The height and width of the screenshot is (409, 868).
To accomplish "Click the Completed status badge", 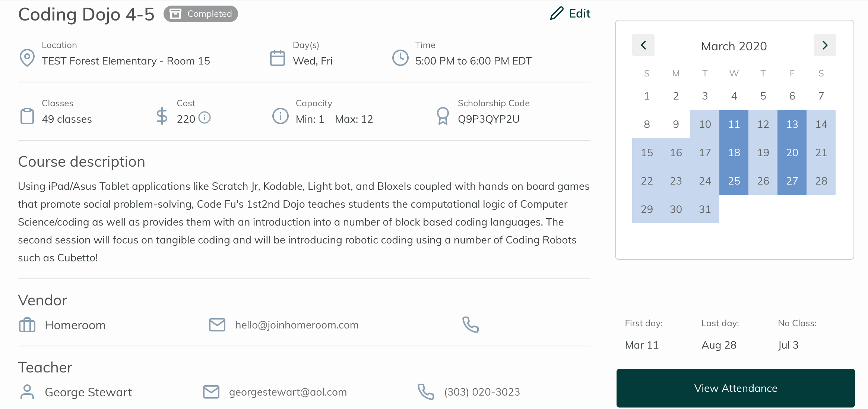I will [x=201, y=14].
